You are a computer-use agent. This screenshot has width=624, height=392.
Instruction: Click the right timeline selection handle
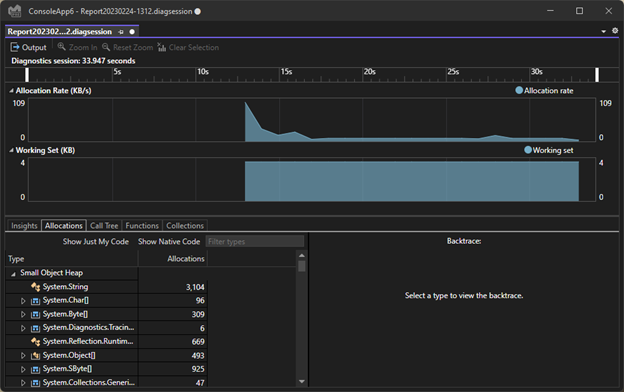pyautogui.click(x=597, y=75)
